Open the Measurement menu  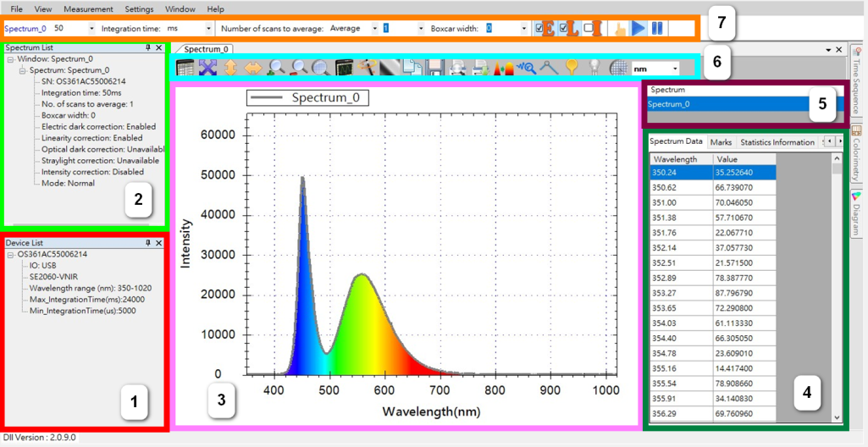pyautogui.click(x=88, y=8)
